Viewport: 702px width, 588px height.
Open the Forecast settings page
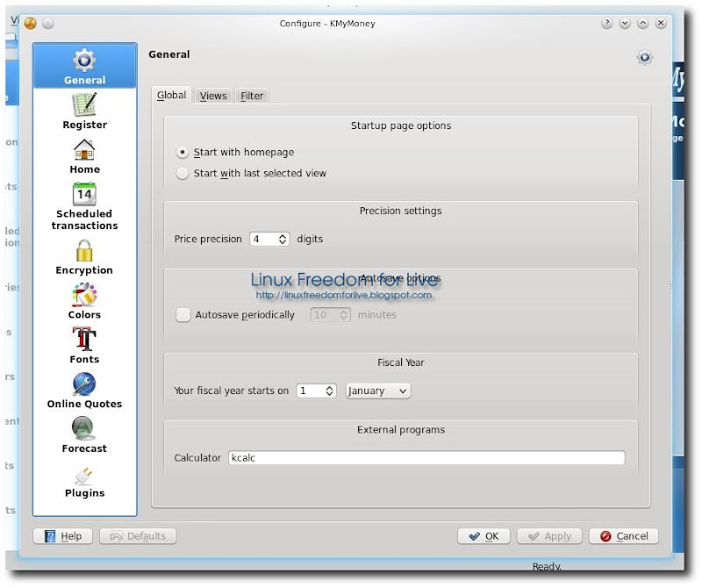84,434
